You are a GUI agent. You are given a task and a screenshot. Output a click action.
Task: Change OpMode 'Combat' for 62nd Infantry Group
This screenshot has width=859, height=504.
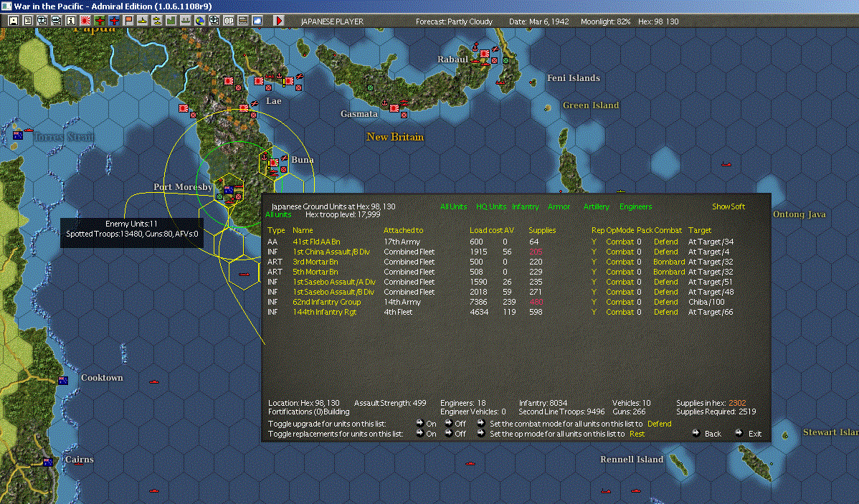click(x=620, y=302)
